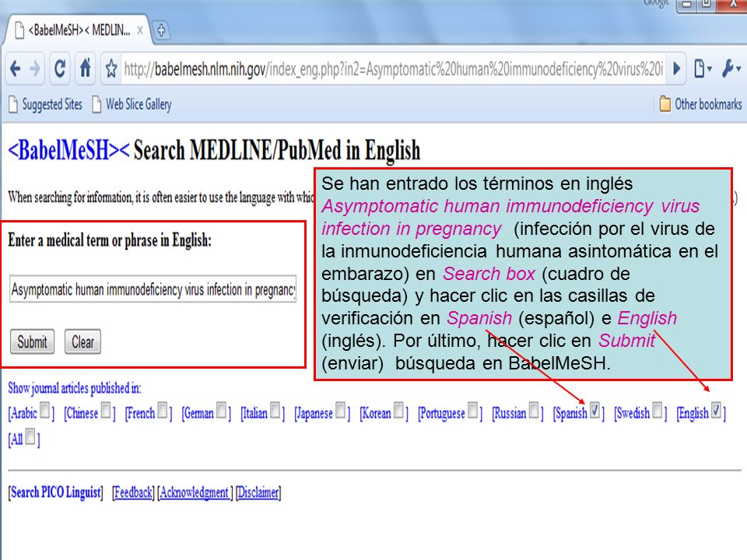
Task: Click the address bar URL field
Action: [x=394, y=69]
